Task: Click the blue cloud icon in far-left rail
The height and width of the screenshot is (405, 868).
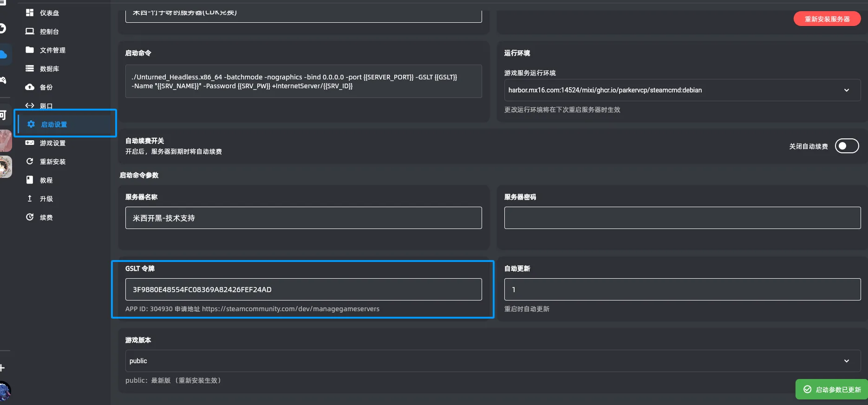Action: [x=3, y=54]
